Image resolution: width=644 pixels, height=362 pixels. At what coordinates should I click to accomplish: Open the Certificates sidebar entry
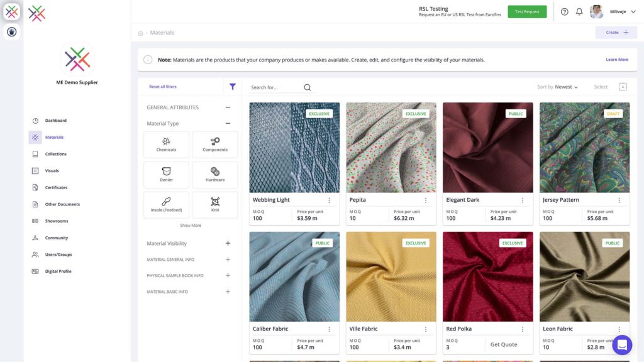point(57,187)
